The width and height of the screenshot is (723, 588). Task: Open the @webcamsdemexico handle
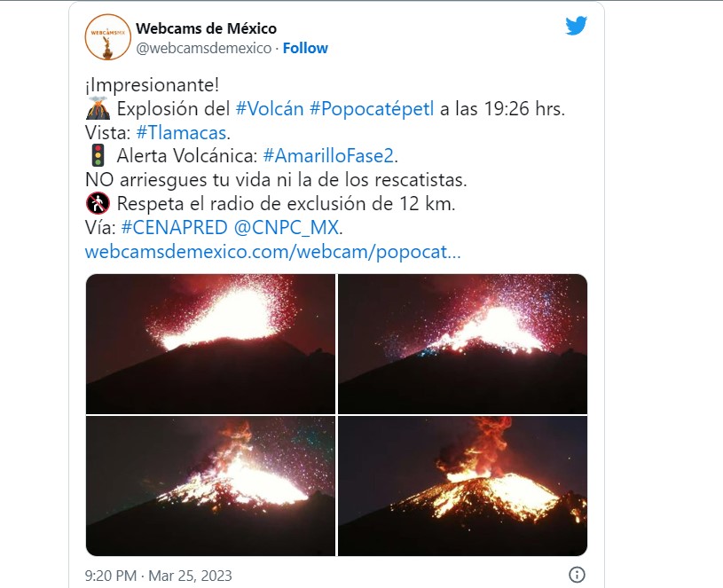[203, 48]
